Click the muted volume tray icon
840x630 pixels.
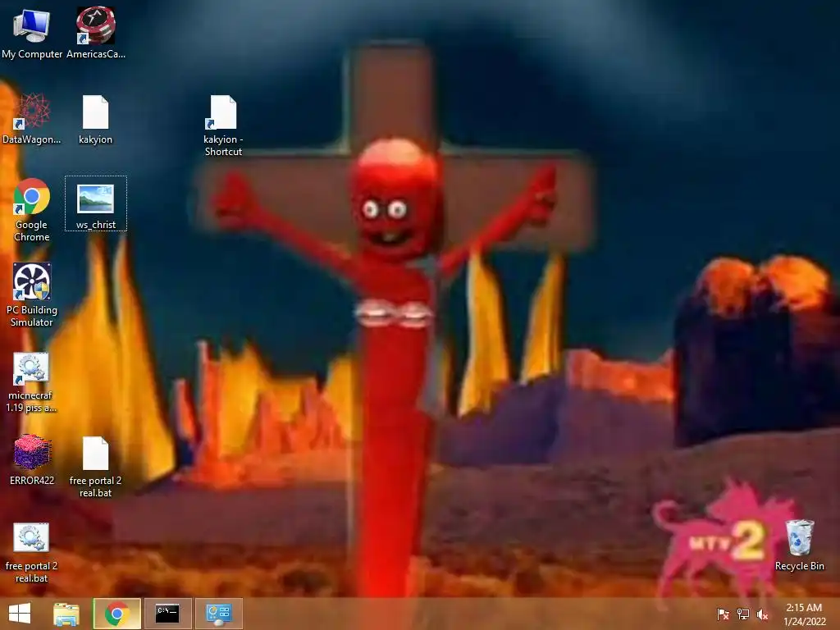762,614
